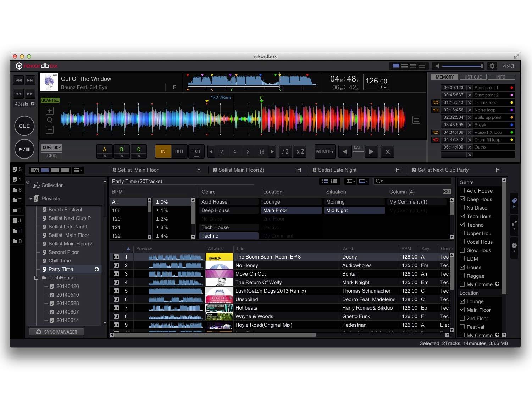Switch to the HOT CUE tab

pyautogui.click(x=473, y=77)
